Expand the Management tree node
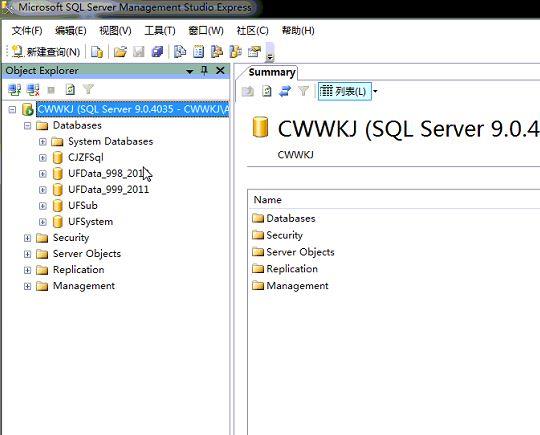Image resolution: width=540 pixels, height=435 pixels. 28,286
